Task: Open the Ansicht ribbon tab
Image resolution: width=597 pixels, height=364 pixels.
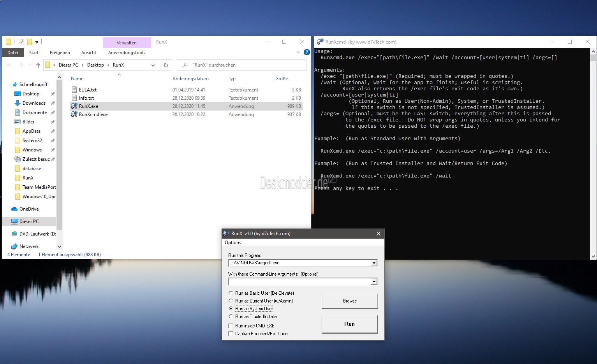Action: coord(89,53)
